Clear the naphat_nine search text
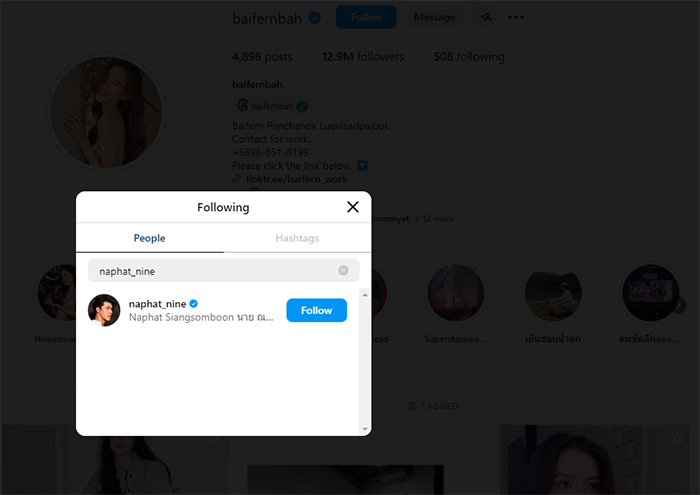700x495 pixels. (343, 270)
